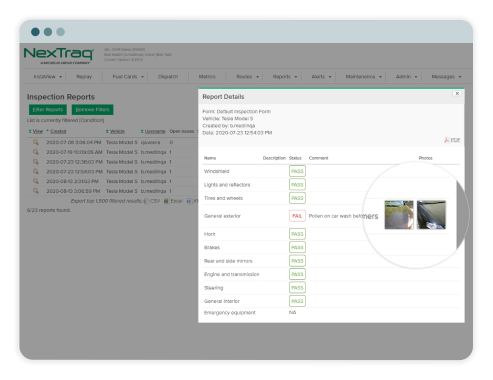Click the PASS status for Horn
493x380 pixels.
click(297, 234)
